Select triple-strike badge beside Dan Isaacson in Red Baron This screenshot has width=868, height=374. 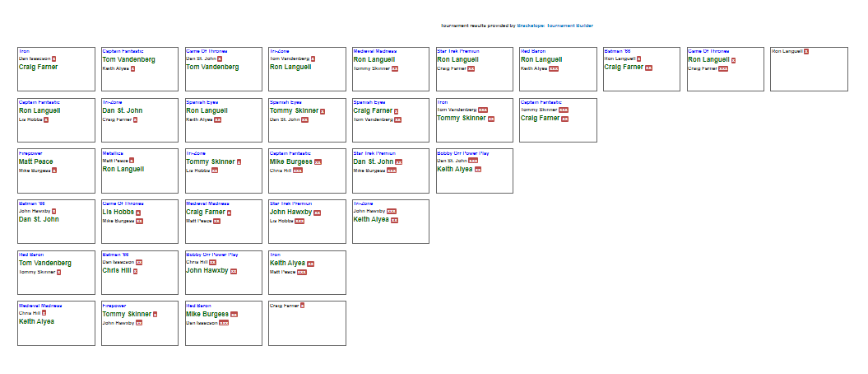tap(224, 323)
